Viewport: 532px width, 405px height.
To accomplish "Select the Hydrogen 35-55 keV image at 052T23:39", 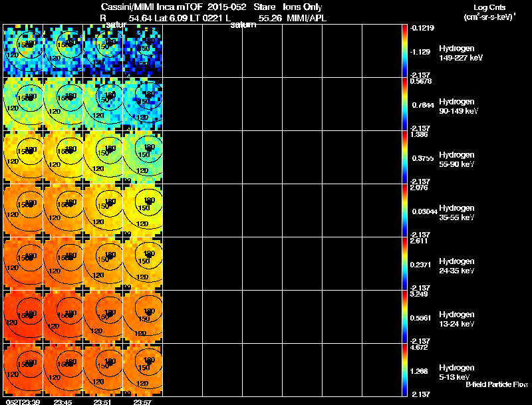I will [23, 210].
